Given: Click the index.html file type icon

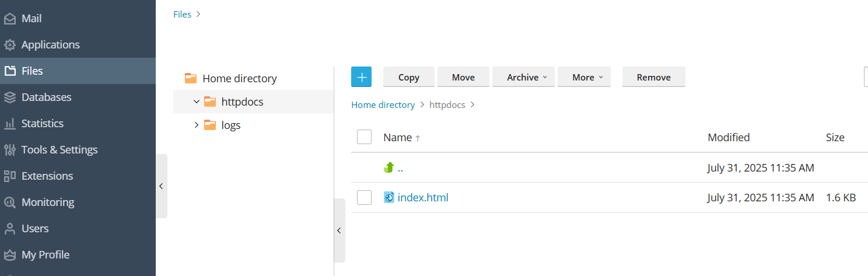Looking at the screenshot, I should click(389, 198).
